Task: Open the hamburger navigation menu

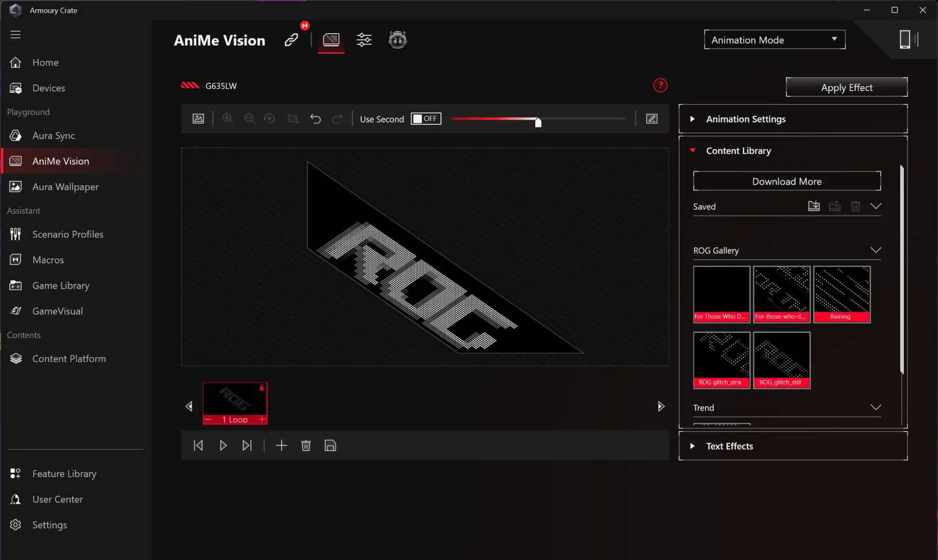Action: (16, 34)
